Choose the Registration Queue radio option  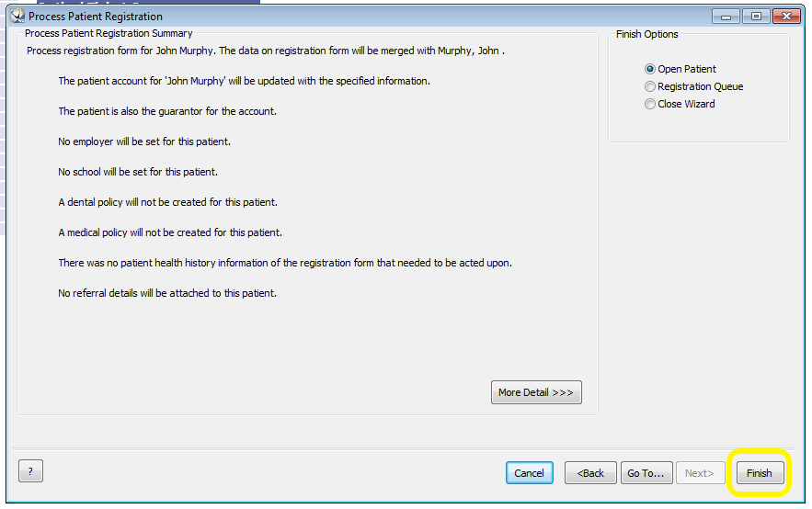[x=693, y=86]
